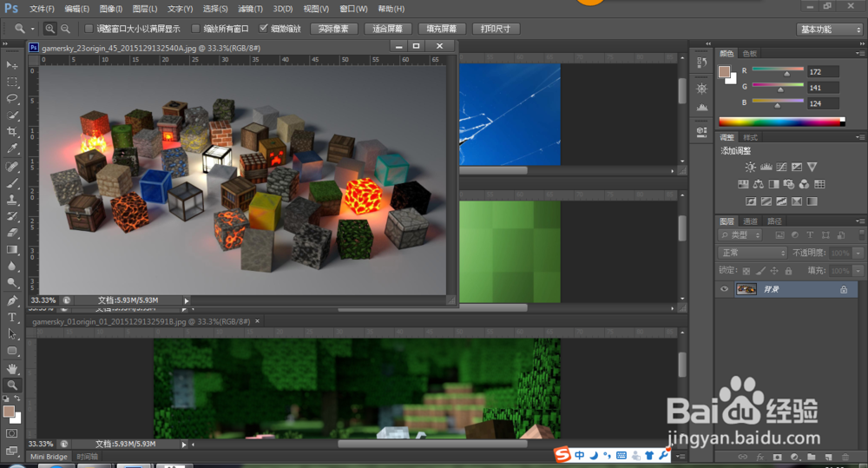Click the toolbox foreground color swatch
Image resolution: width=868 pixels, height=468 pixels.
9,411
